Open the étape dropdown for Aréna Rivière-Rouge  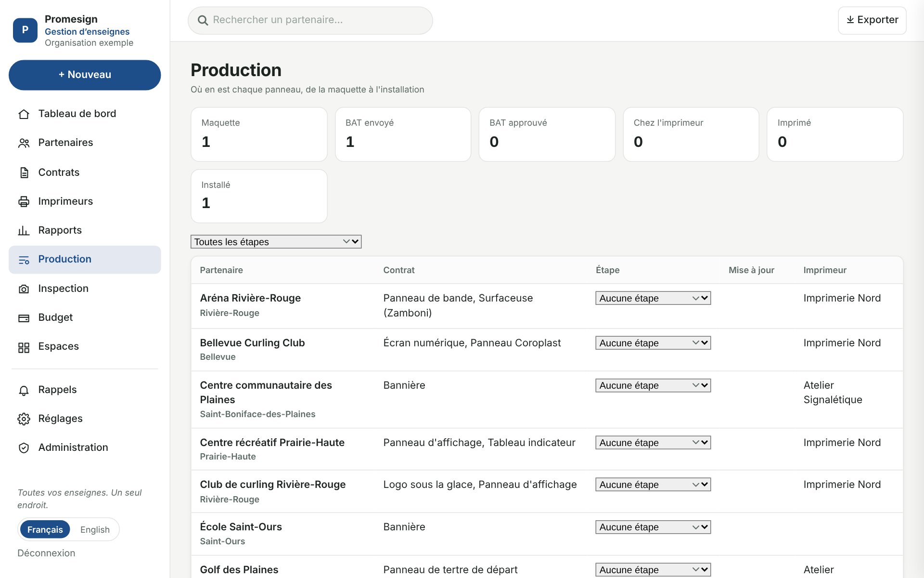coord(653,298)
